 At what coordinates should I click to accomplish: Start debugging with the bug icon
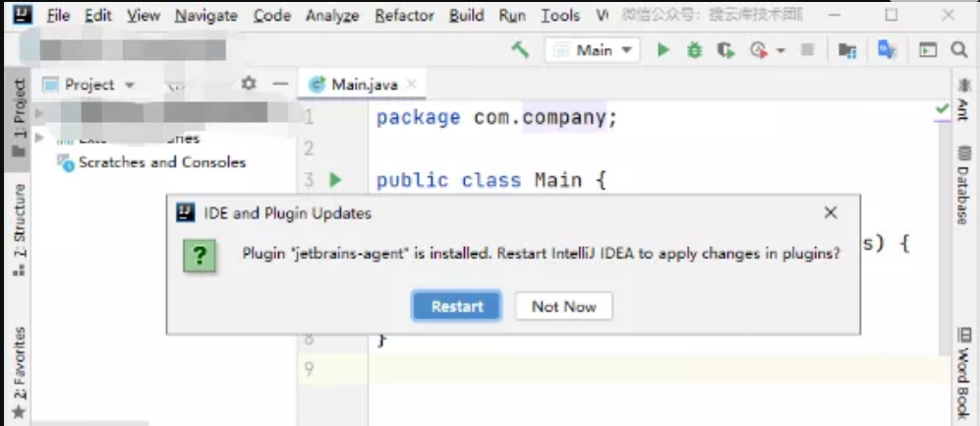coord(694,50)
